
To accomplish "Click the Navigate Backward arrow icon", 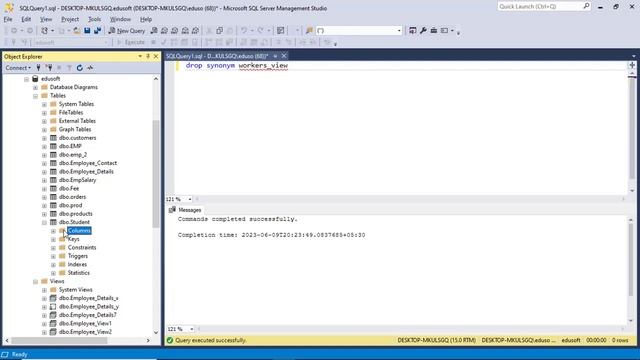I will (14, 31).
